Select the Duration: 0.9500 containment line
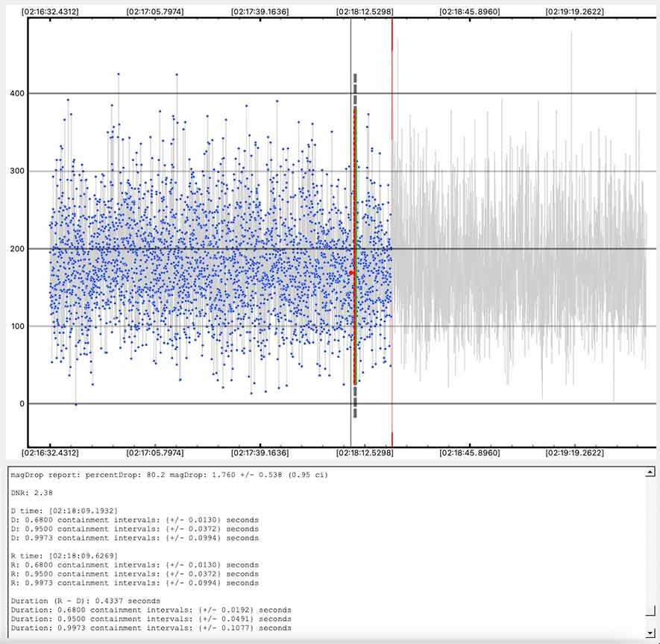Screen dimensions: 660x644 [x=151, y=619]
